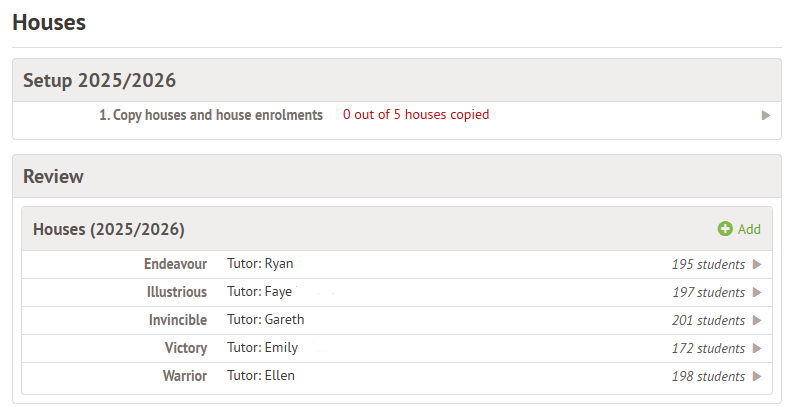Image resolution: width=788 pixels, height=407 pixels.
Task: Open the Endeavour house name
Action: [175, 264]
